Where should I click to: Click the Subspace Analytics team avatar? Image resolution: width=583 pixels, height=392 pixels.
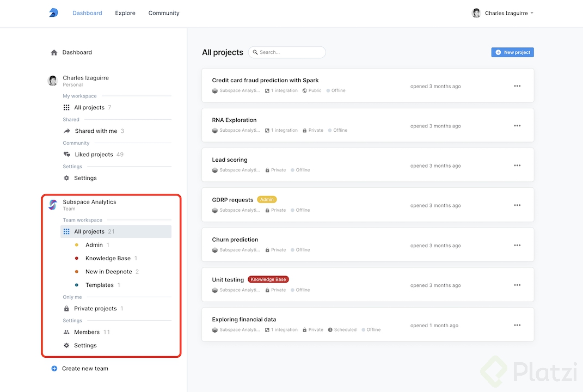click(52, 204)
